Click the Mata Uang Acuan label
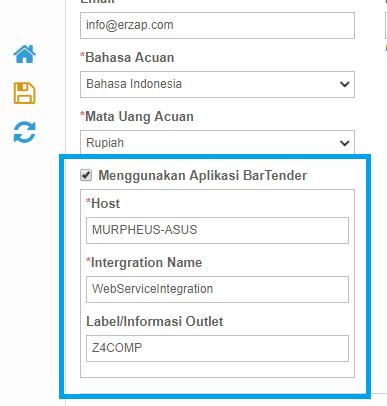387x406 pixels. click(x=137, y=117)
